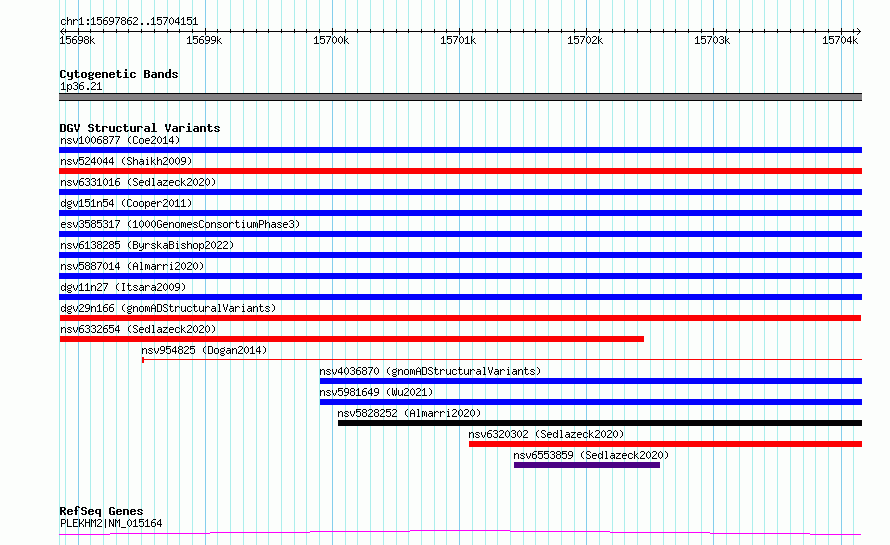
Task: Click the nsv6553859 (Sedlazeck2020) label
Action: pos(591,455)
